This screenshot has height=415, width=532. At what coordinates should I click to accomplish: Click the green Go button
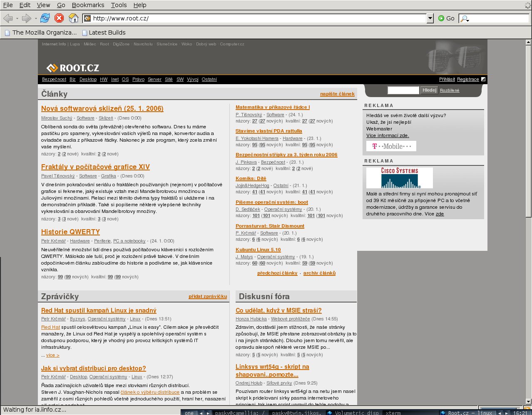tap(446, 18)
